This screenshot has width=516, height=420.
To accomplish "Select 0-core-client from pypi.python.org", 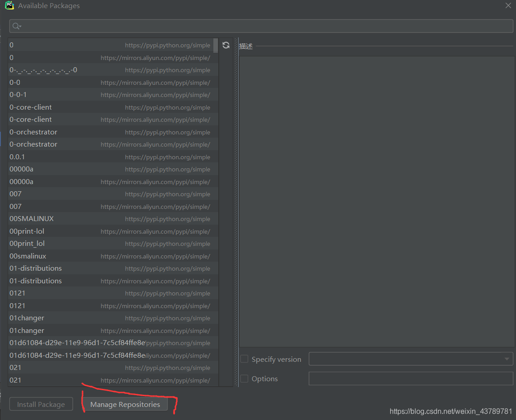I will [113, 107].
